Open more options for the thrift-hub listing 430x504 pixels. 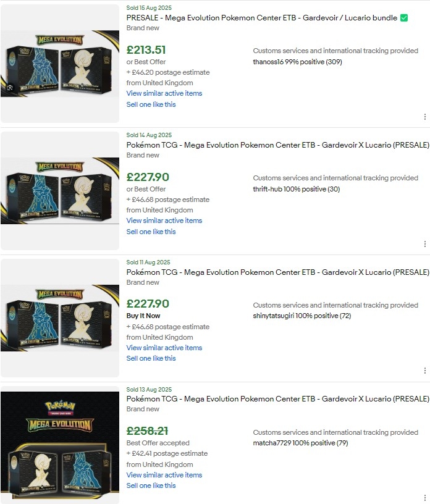[425, 244]
